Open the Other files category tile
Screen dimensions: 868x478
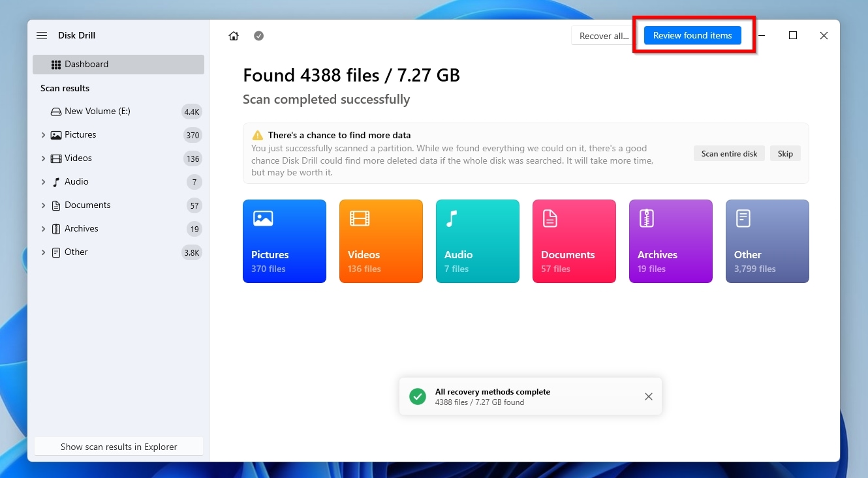pos(767,241)
